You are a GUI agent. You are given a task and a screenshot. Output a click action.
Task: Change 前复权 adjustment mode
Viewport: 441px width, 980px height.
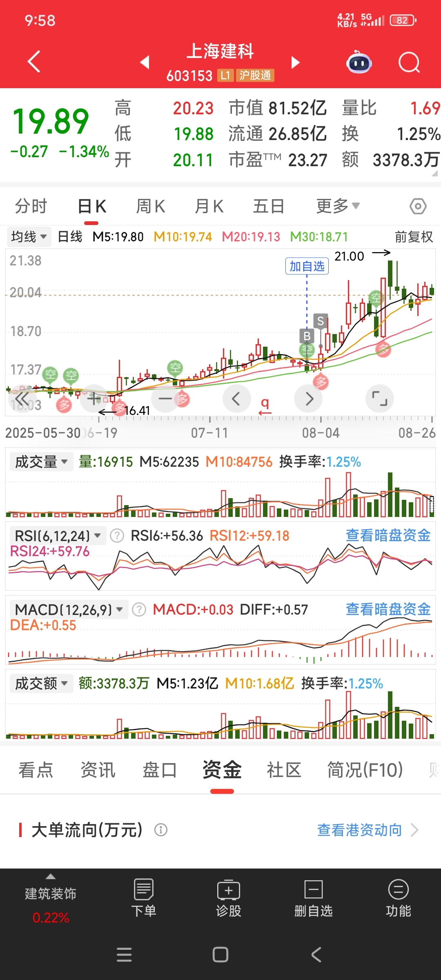[413, 237]
